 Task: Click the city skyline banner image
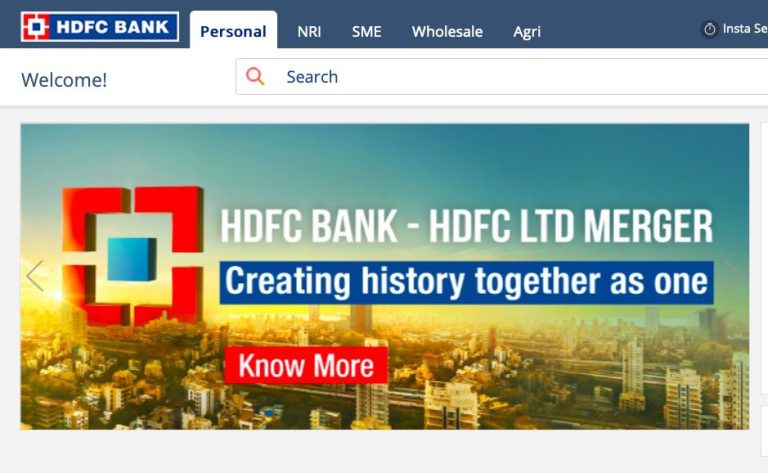click(x=384, y=277)
